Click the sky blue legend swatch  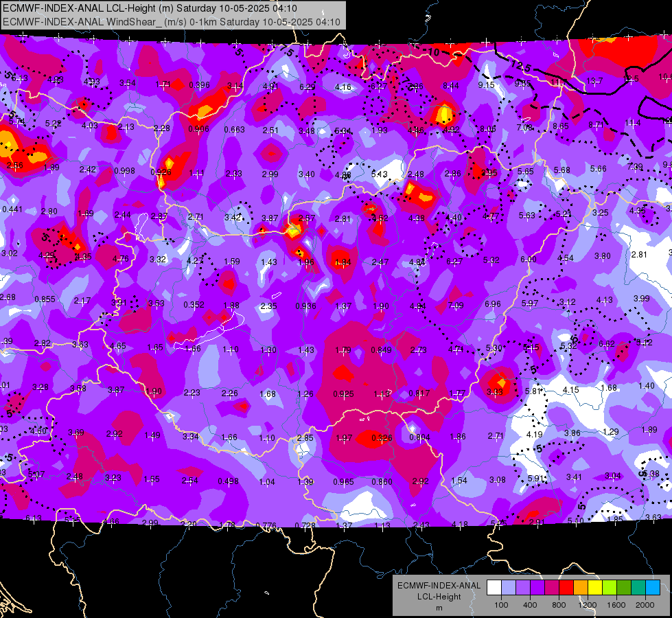point(653,588)
